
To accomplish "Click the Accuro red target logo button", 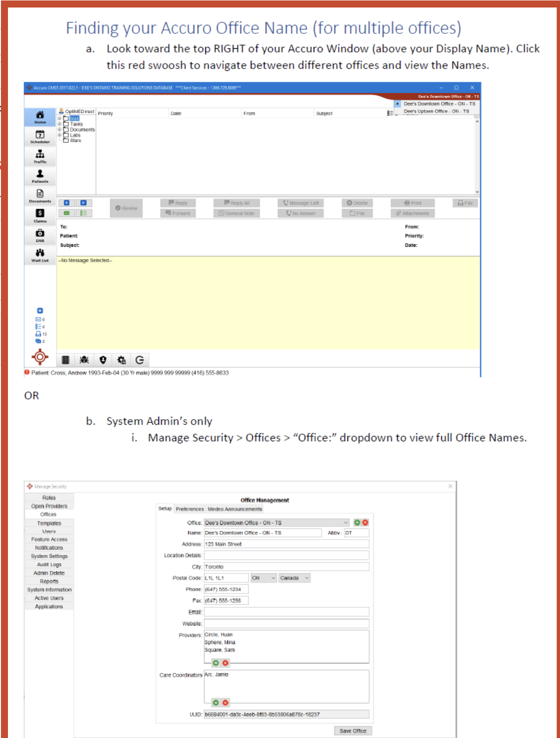I will point(40,357).
